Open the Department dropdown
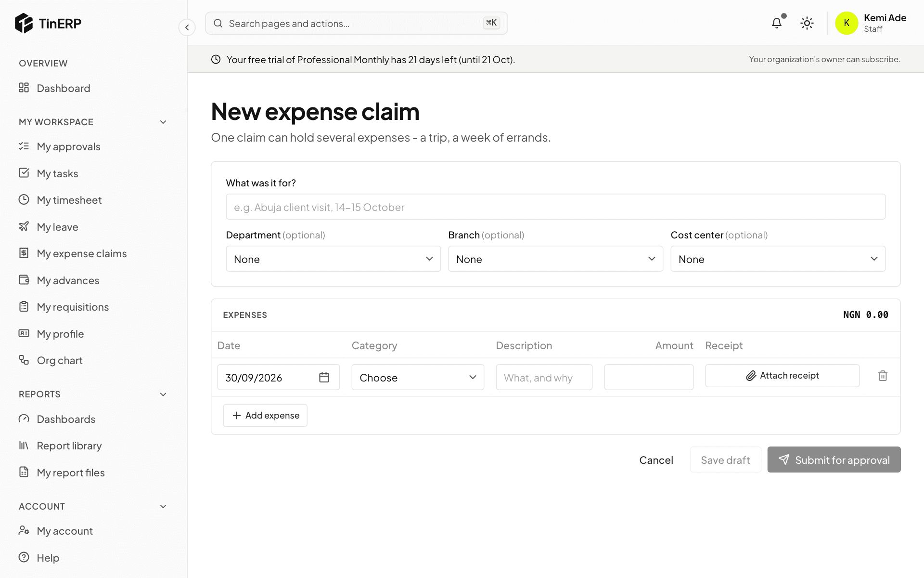The image size is (924, 578). [x=333, y=259]
